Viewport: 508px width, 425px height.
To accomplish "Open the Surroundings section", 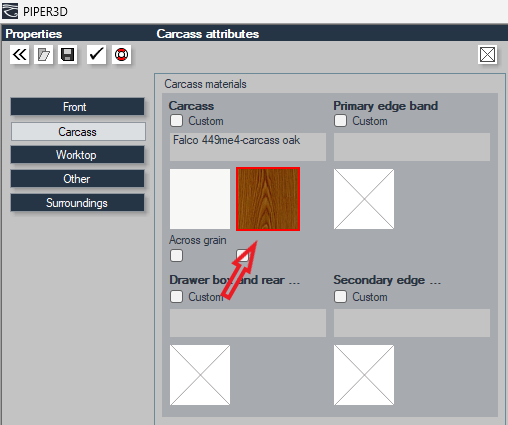I will tap(78, 203).
